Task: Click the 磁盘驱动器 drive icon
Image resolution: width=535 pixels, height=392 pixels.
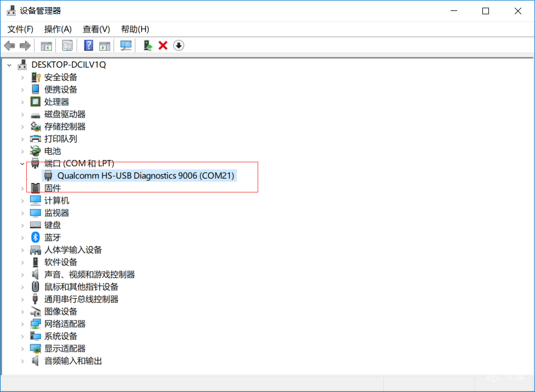Action: pos(36,115)
